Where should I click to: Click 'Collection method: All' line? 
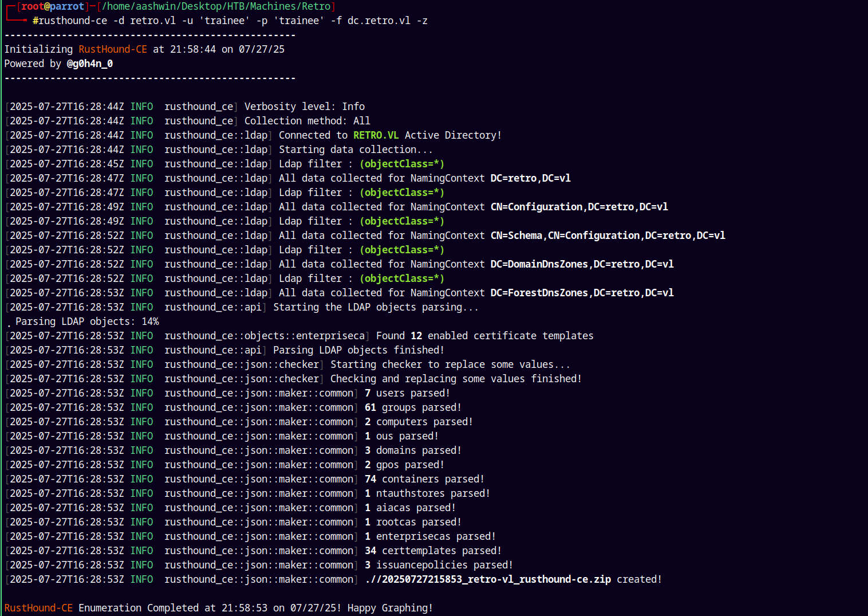coord(307,121)
